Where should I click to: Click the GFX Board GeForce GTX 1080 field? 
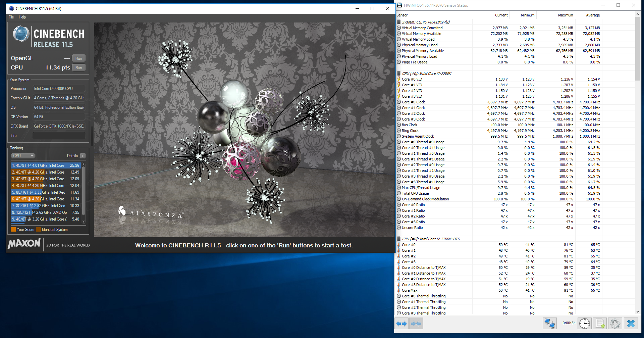tap(59, 126)
